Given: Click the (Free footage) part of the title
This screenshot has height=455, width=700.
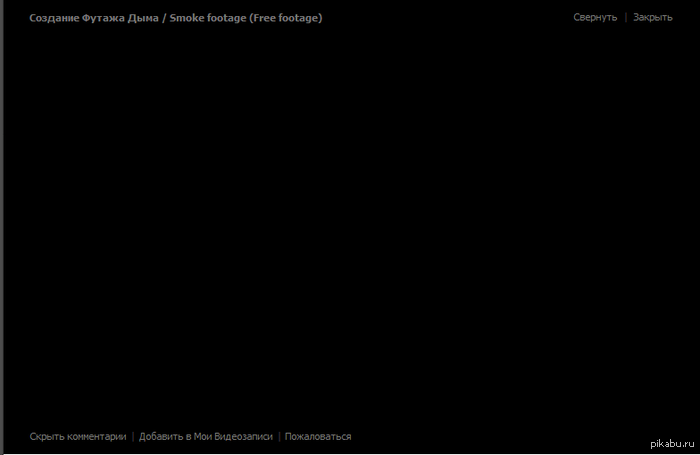Looking at the screenshot, I should 286,18.
